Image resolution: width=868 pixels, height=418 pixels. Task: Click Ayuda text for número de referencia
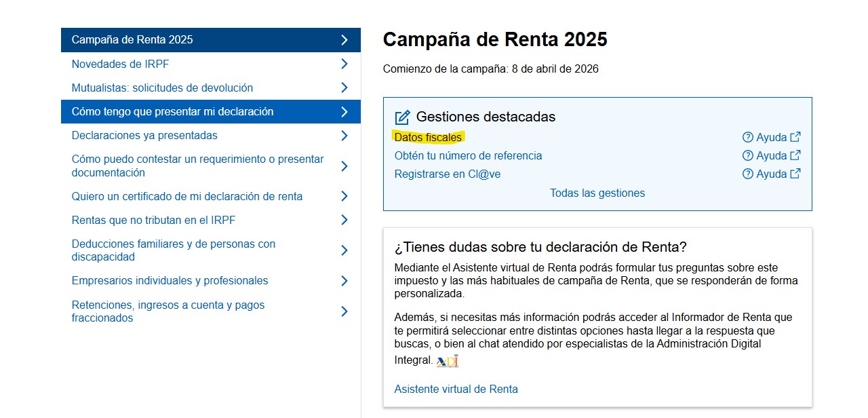772,155
